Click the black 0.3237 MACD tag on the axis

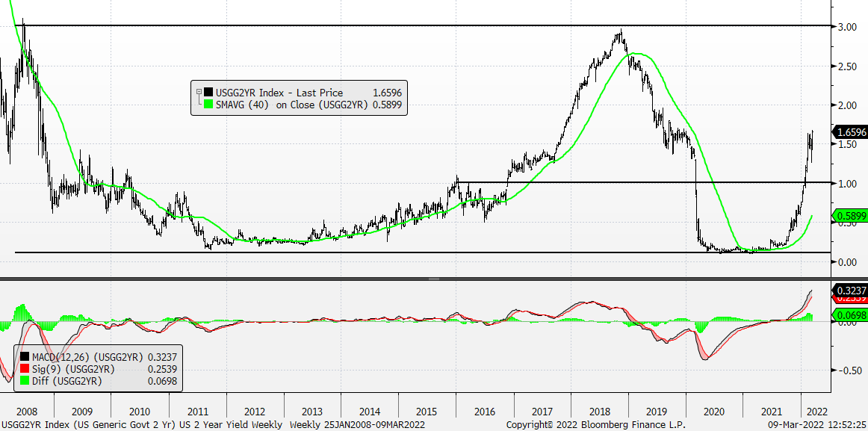click(850, 289)
